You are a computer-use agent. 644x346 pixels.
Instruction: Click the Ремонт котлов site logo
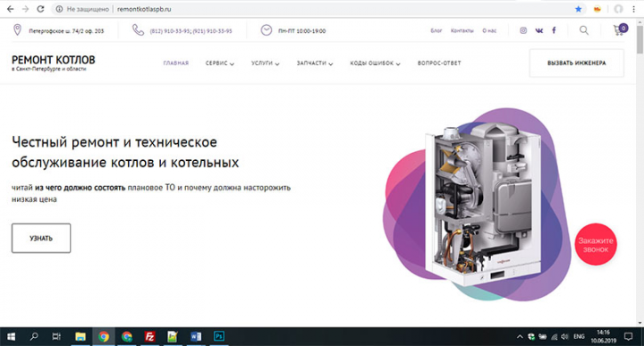click(x=54, y=63)
